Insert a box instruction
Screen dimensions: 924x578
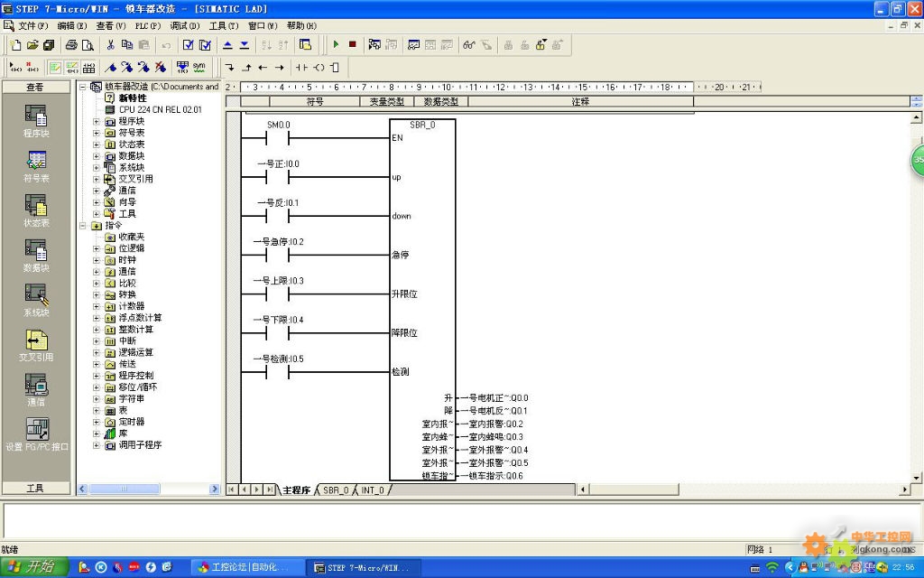335,68
